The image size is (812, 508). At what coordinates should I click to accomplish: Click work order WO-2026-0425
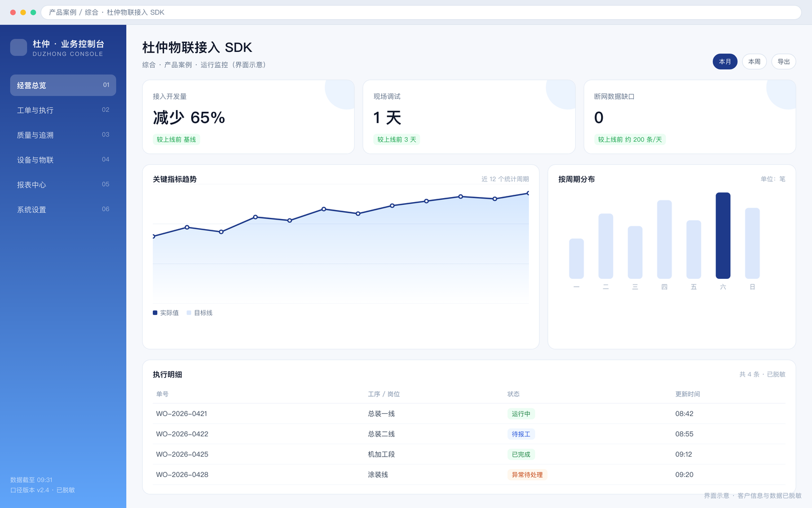pos(182,454)
